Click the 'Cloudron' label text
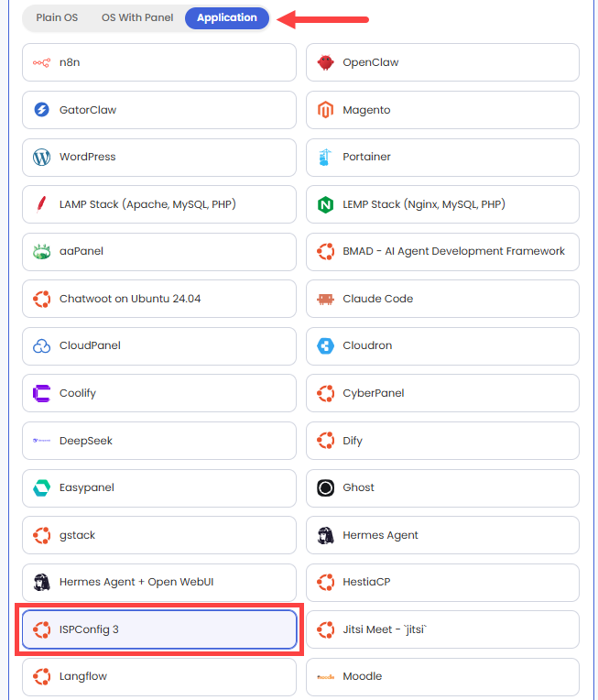 pos(367,345)
